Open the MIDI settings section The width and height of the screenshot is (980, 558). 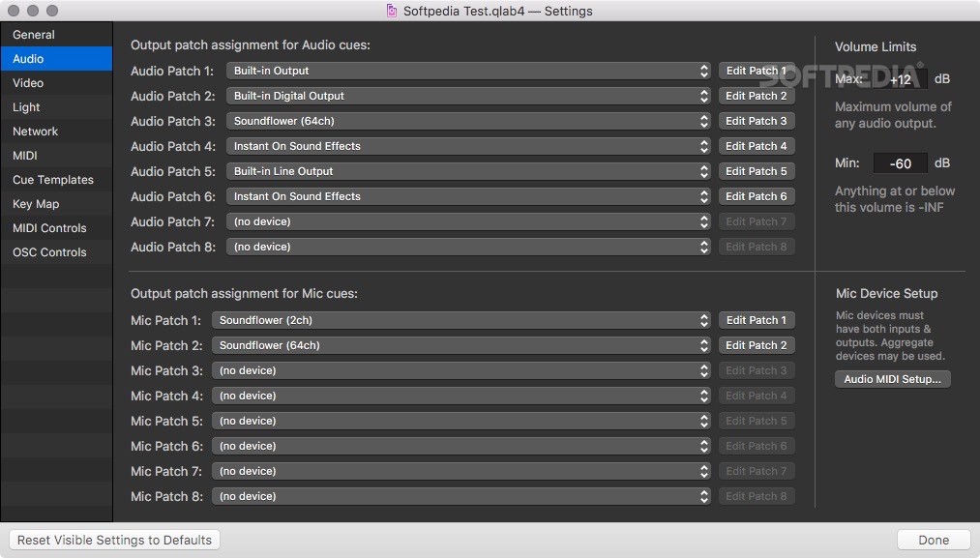click(x=56, y=156)
